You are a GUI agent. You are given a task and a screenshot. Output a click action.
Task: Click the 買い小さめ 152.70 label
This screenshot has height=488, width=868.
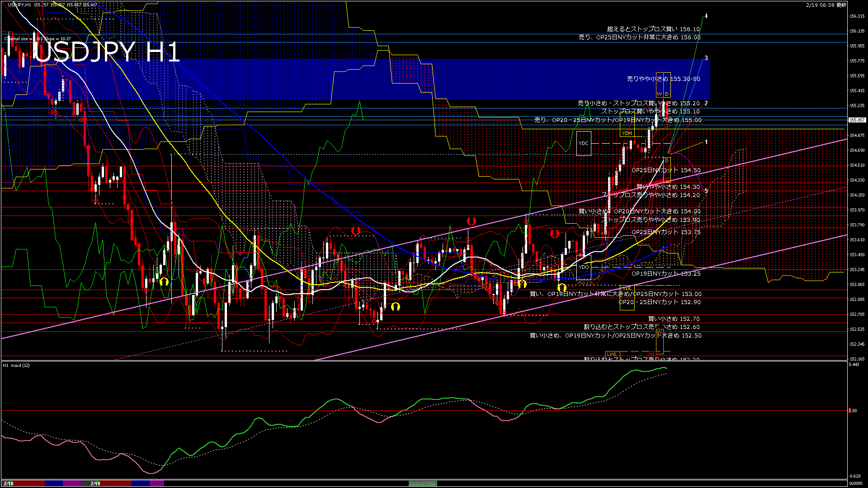pos(674,319)
